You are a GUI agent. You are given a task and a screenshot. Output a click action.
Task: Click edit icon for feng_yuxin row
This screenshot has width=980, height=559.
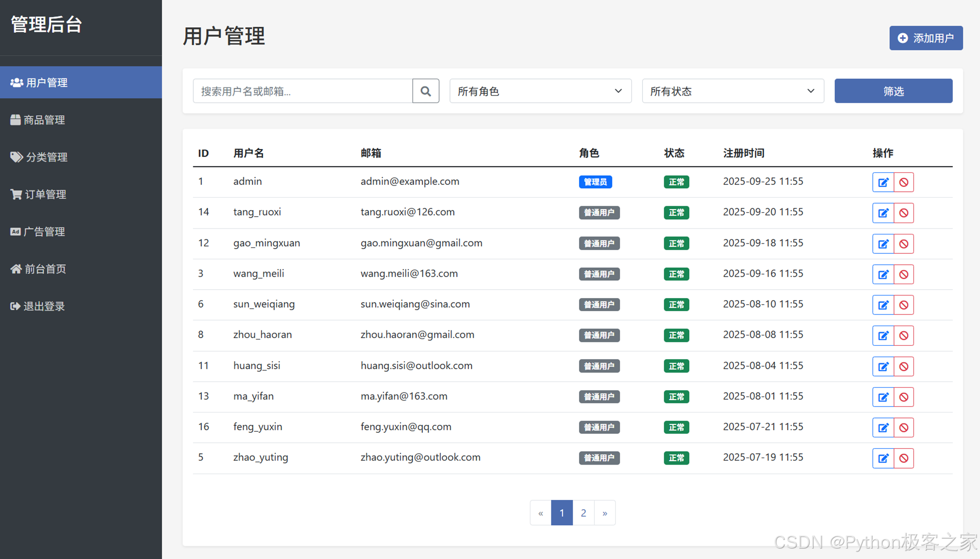coord(883,428)
